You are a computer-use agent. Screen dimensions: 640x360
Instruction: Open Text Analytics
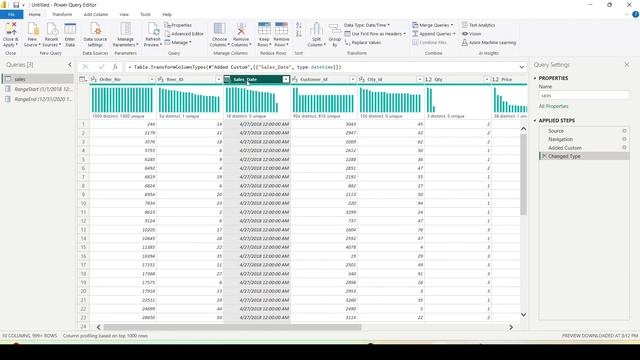[x=478, y=25]
